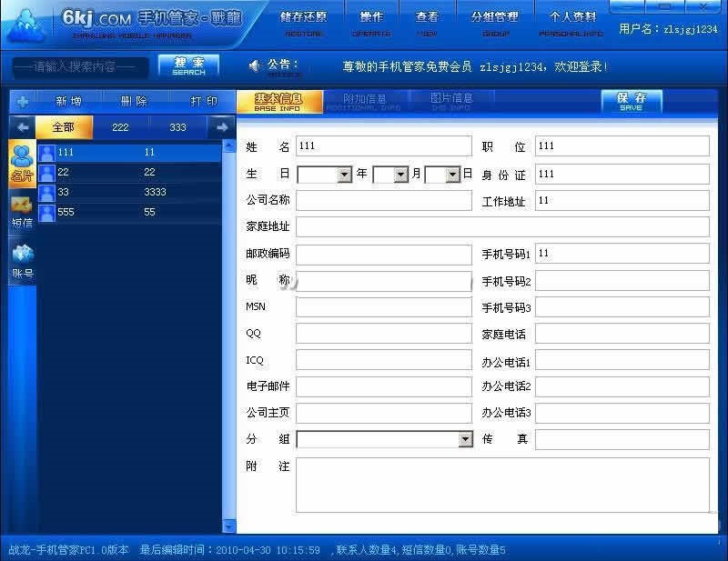Click the plus icon beside 新增
The width and height of the screenshot is (728, 561).
click(x=23, y=101)
